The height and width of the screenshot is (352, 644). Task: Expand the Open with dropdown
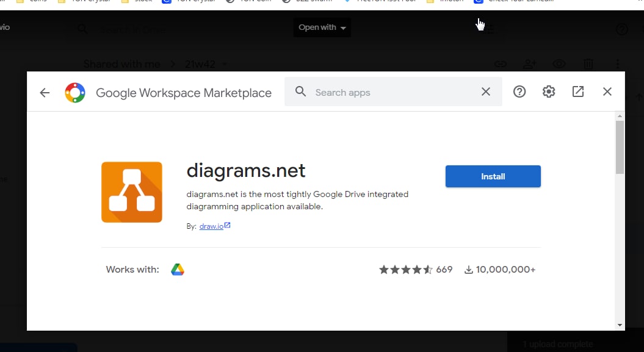[322, 27]
